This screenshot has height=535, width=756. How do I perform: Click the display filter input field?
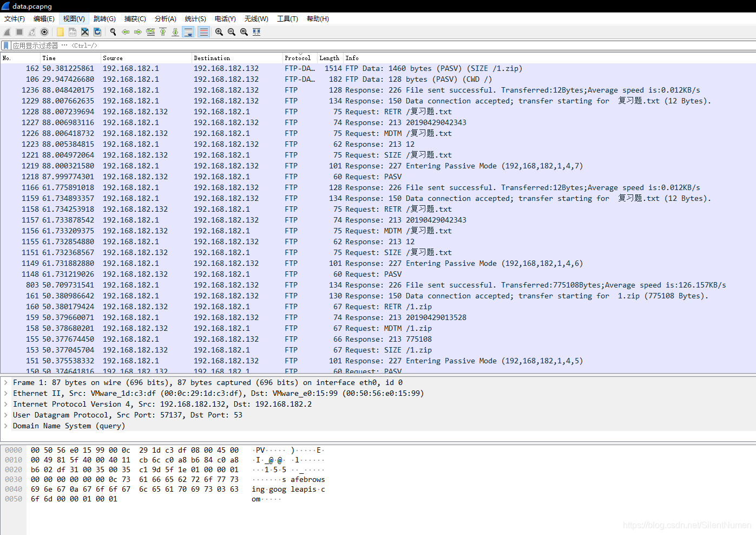383,45
